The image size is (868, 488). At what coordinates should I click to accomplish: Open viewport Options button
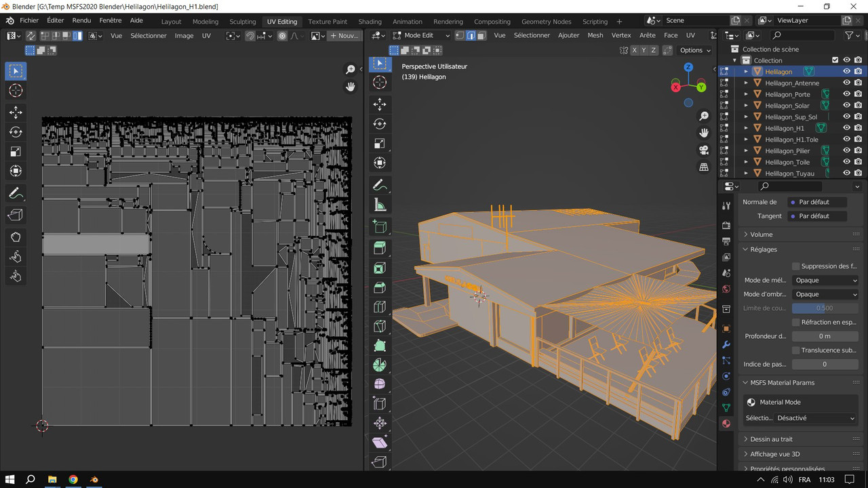pyautogui.click(x=695, y=50)
